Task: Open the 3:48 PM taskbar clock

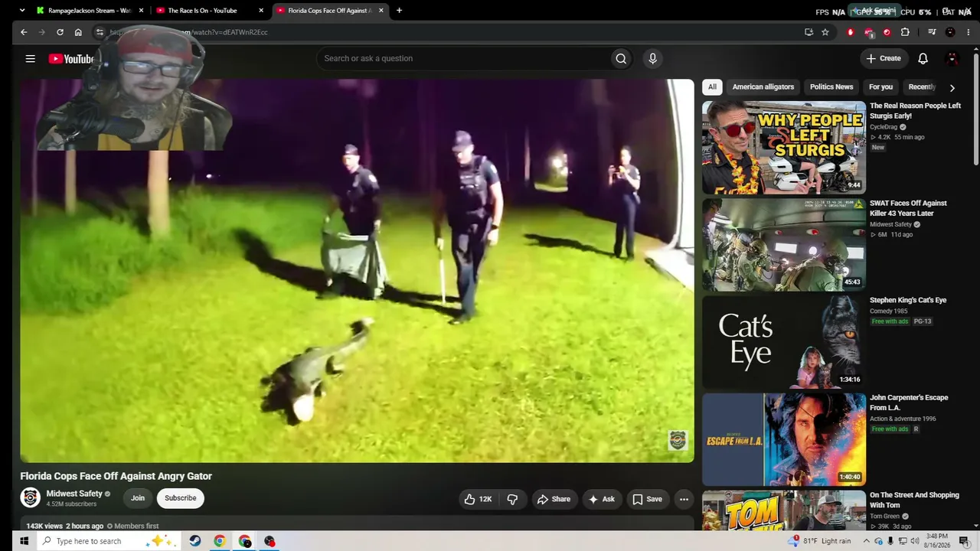Action: tap(938, 541)
